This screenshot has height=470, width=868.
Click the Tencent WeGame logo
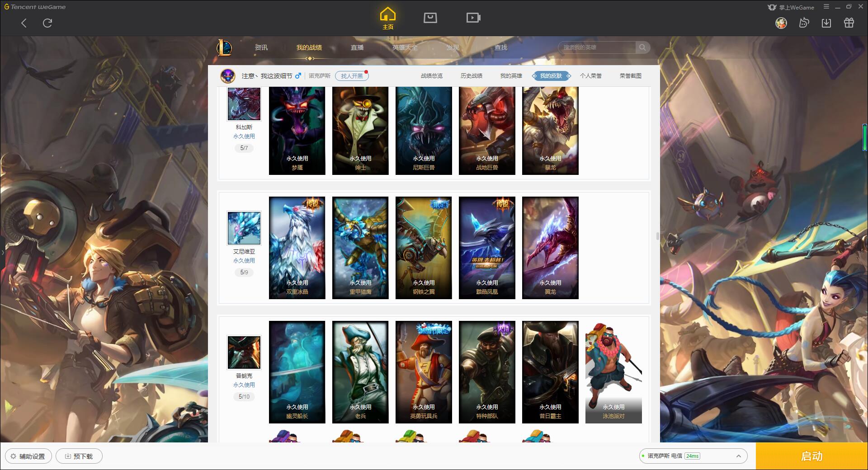[x=35, y=7]
